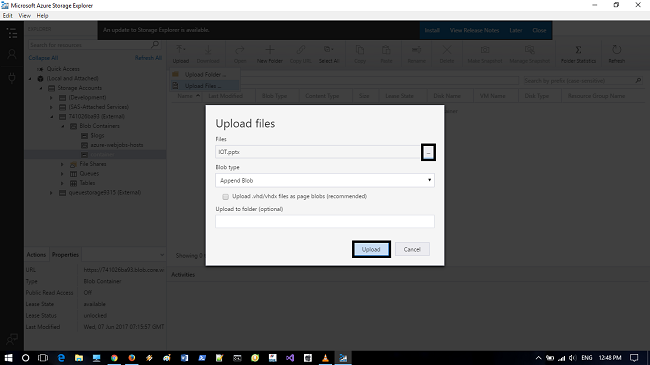Viewport: 650px width, 365px height.
Task: Collapse the (Local and Attached) node
Action: pyautogui.click(x=30, y=78)
